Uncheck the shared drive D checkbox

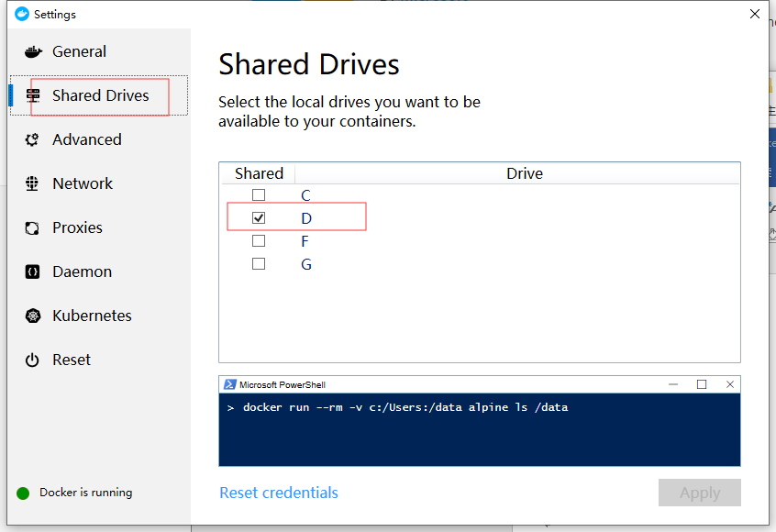pyautogui.click(x=259, y=217)
